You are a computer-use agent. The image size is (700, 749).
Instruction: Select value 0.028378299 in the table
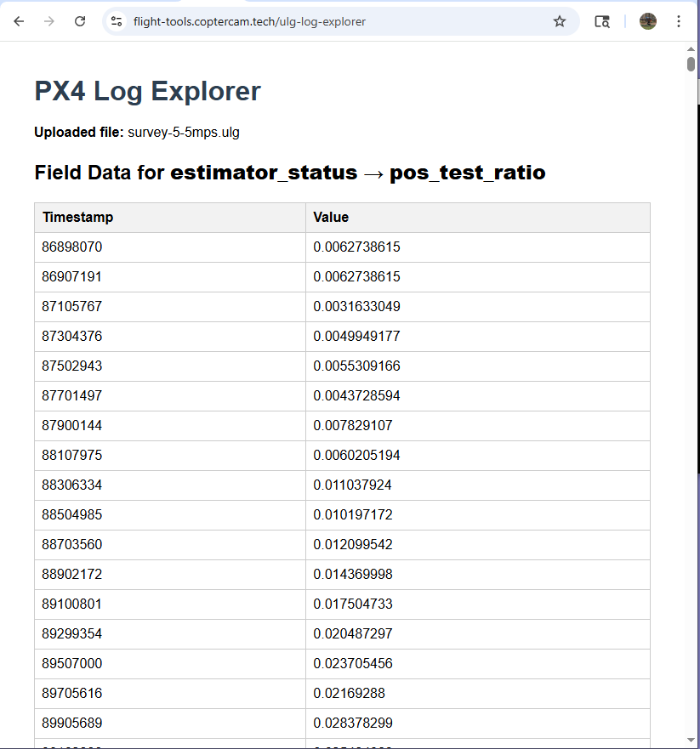(353, 723)
